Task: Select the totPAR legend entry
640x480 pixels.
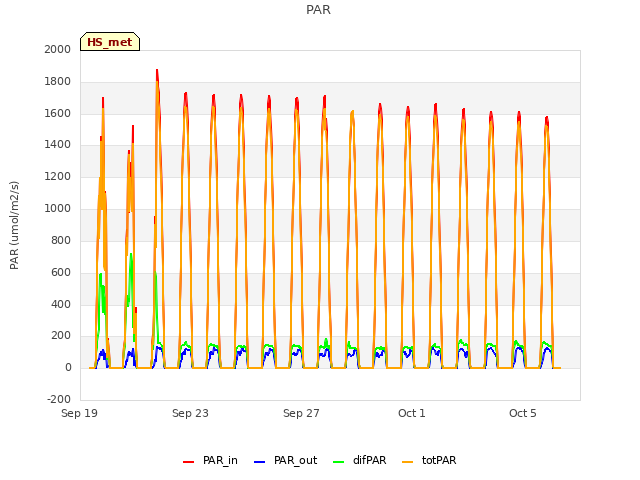Action: click(429, 460)
